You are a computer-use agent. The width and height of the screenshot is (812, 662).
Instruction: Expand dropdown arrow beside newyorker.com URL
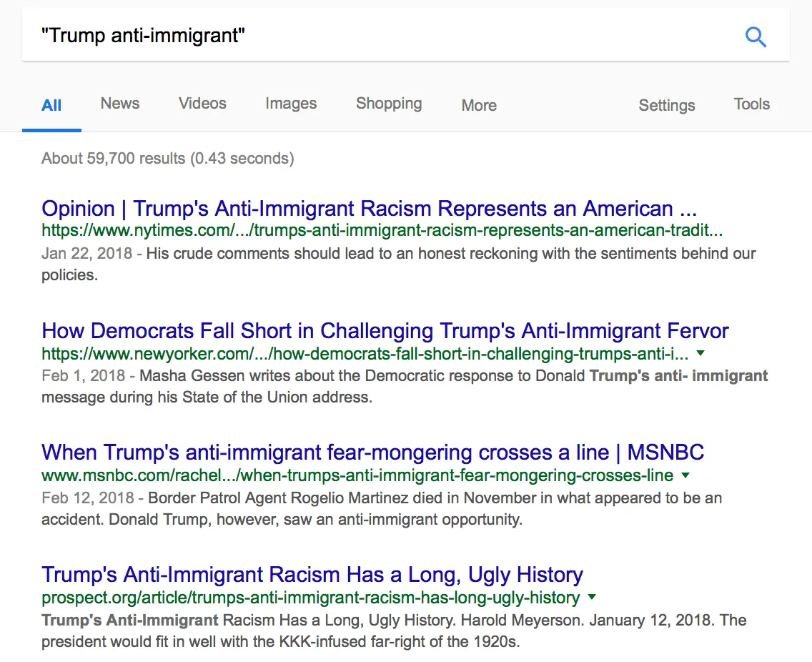tap(700, 353)
